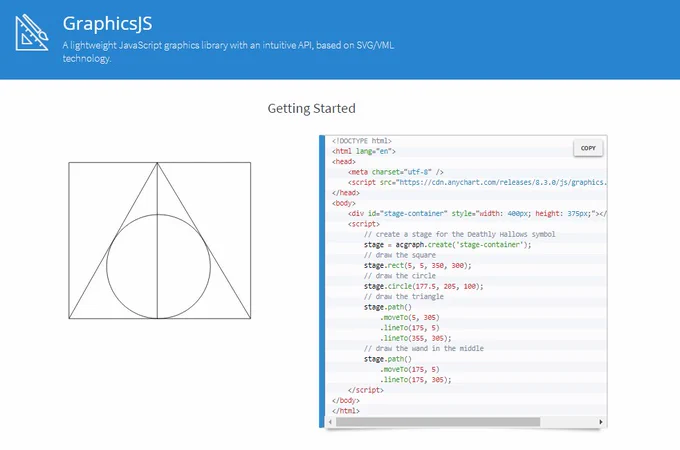Click the GraphicsJS ruler and brush logo
Screen dimensions: 680x450
pyautogui.click(x=32, y=33)
